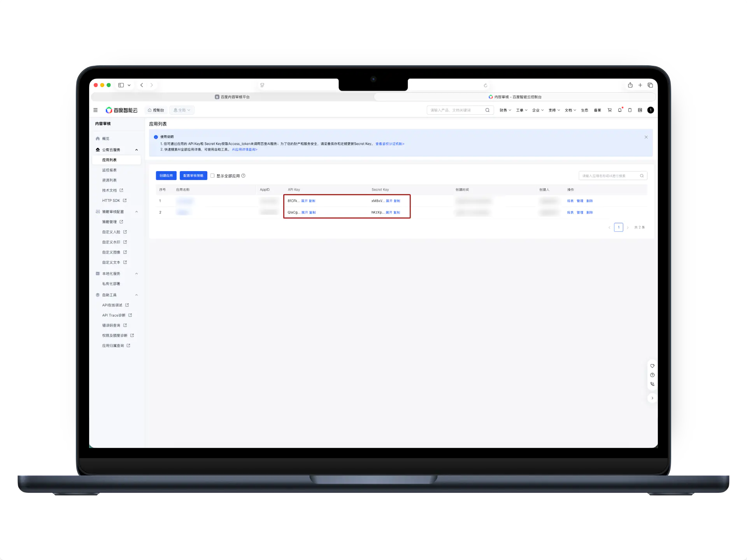
Task: Click the help icon next to 显示全部应用
Action: pyautogui.click(x=243, y=176)
